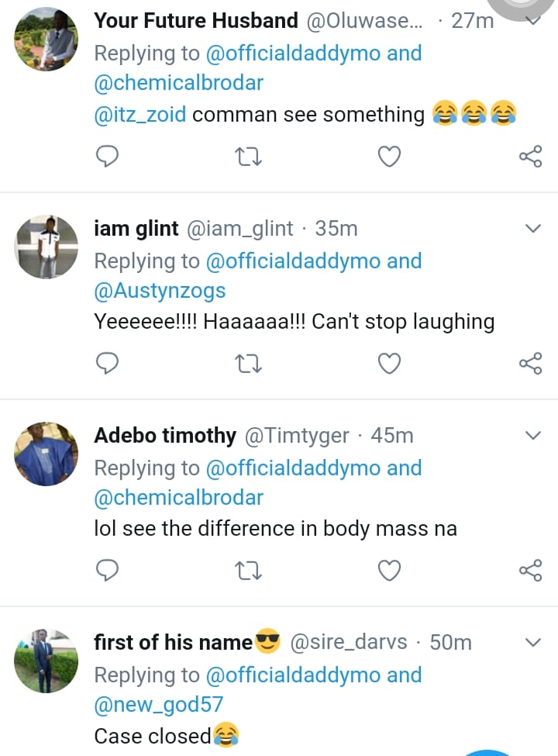The height and width of the screenshot is (756, 558).
Task: Reply to iam glint's tweet
Action: pos(106,364)
